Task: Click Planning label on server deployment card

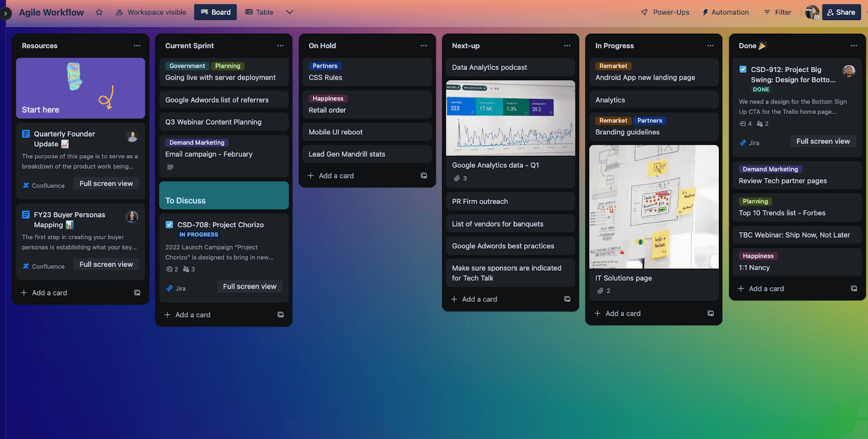Action: tap(228, 66)
